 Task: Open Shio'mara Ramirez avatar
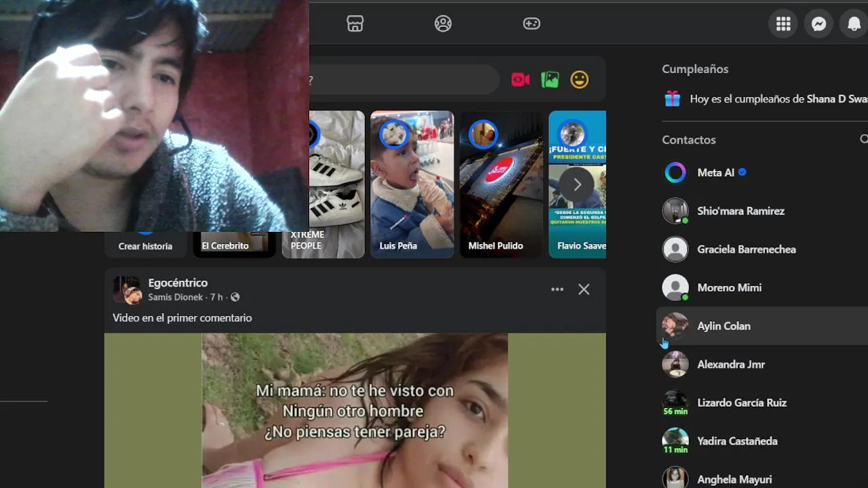pyautogui.click(x=675, y=211)
